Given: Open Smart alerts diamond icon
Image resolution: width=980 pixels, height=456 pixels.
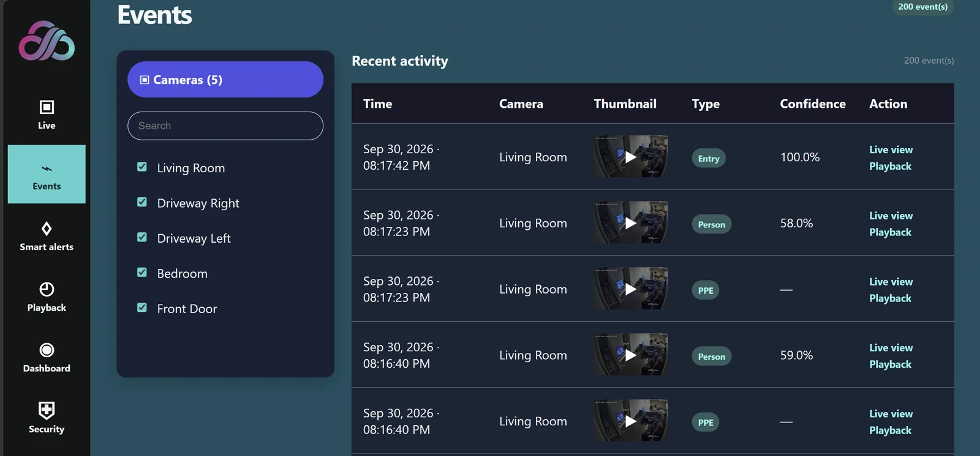Looking at the screenshot, I should pos(47,229).
